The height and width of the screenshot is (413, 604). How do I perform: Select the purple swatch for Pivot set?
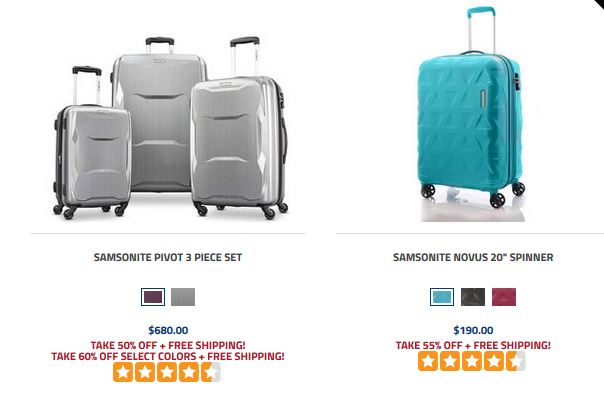pyautogui.click(x=153, y=297)
